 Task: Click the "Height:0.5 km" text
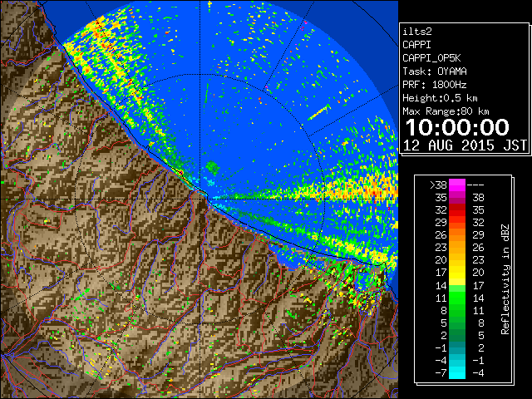click(440, 98)
